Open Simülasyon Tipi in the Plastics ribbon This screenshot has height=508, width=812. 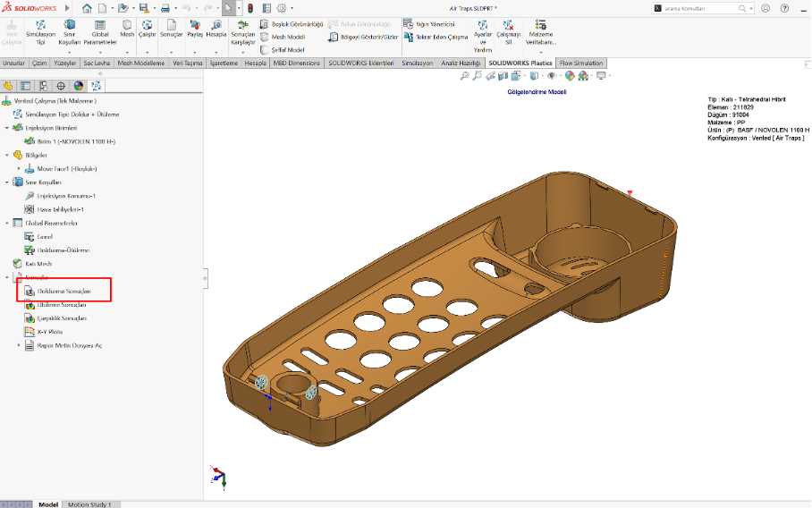coord(40,32)
